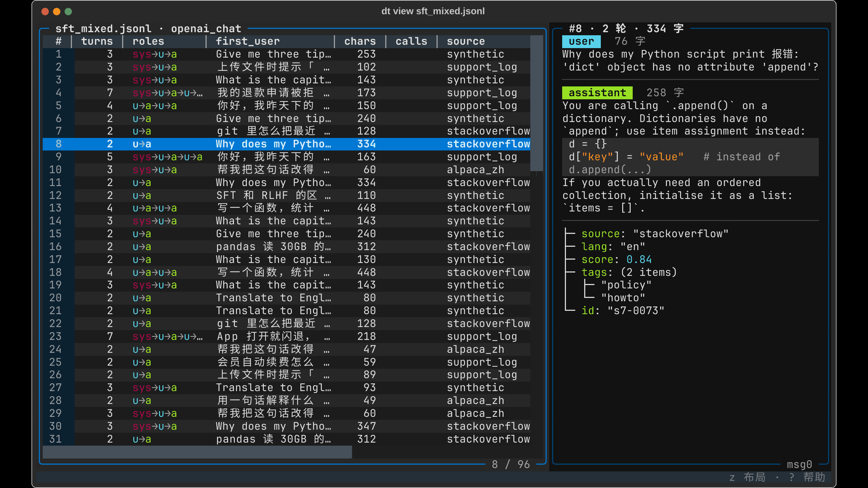Click the '? 帮助' help hint in status bar
The image size is (868, 488).
[807, 477]
